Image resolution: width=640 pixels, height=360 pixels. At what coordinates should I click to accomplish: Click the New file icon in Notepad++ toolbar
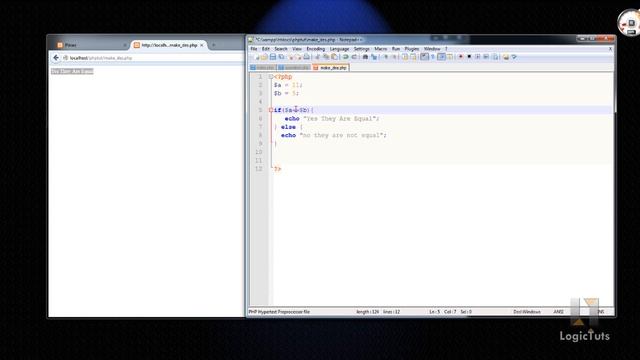click(x=256, y=57)
